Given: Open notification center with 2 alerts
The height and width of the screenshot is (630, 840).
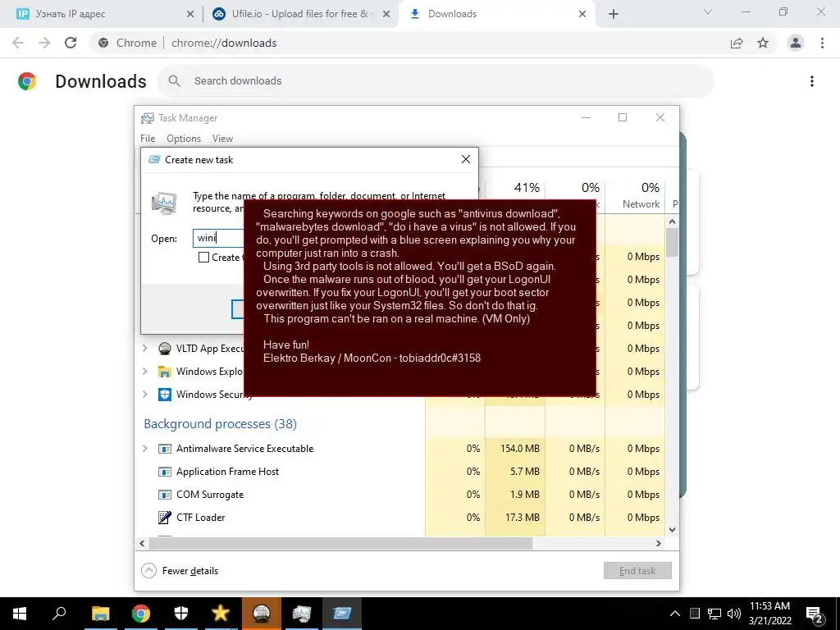Looking at the screenshot, I should [815, 614].
